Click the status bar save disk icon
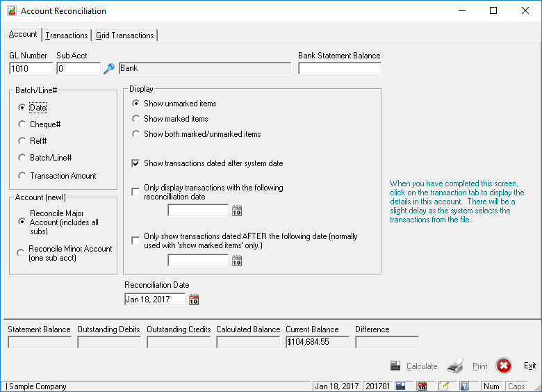The height and width of the screenshot is (392, 542). 400,386
